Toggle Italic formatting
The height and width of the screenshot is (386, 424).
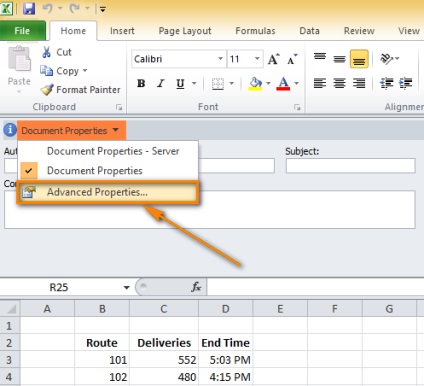[161, 83]
